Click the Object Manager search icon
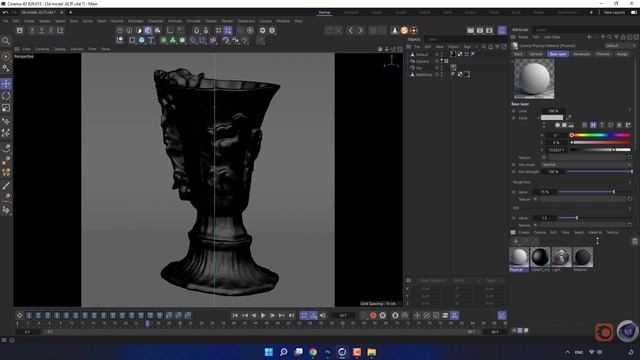Image resolution: width=640 pixels, height=360 pixels. (484, 47)
